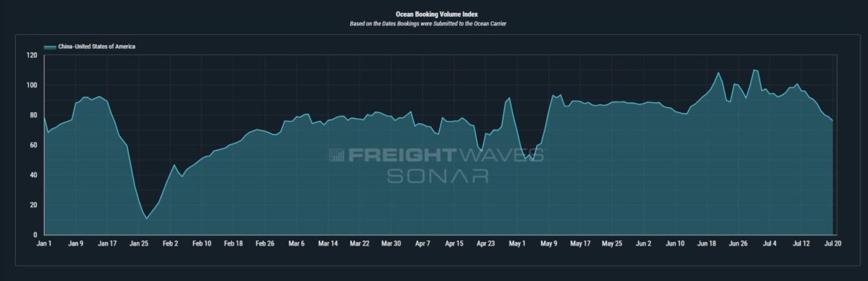Click the 0 y-axis value label

click(35, 235)
